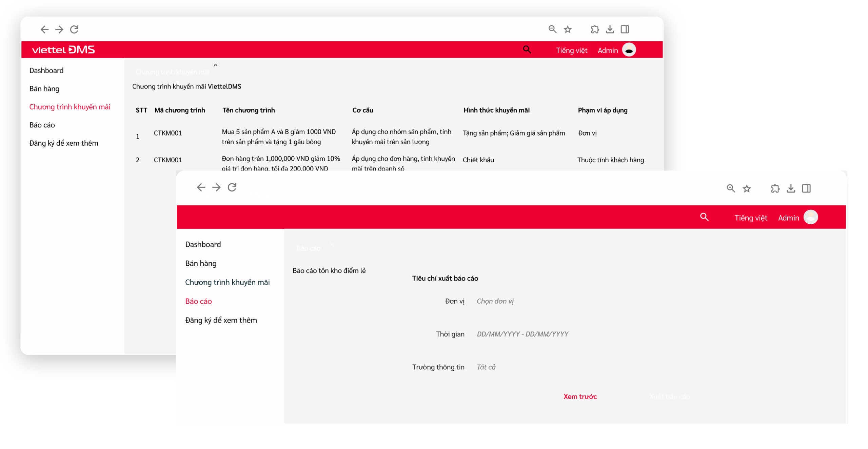Click search icon in lower red header
868x449 pixels.
coord(704,217)
